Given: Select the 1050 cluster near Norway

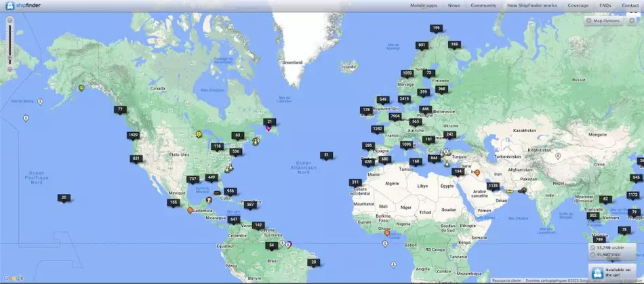Looking at the screenshot, I should 407,73.
